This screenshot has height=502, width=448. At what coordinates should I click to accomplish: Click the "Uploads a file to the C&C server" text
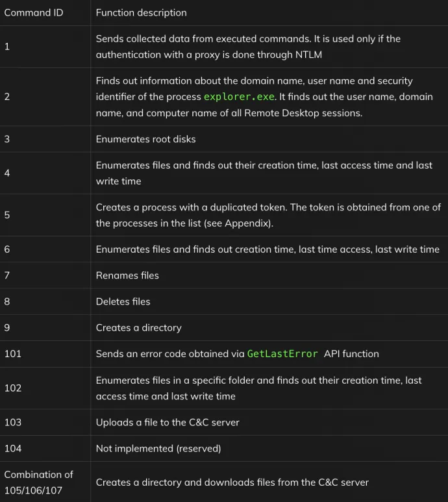coord(168,422)
